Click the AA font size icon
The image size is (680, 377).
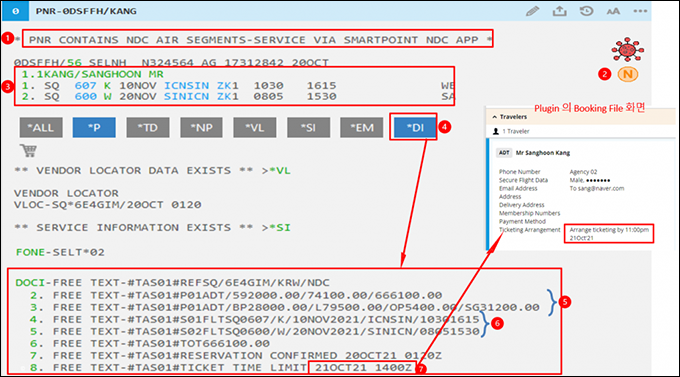tap(613, 11)
